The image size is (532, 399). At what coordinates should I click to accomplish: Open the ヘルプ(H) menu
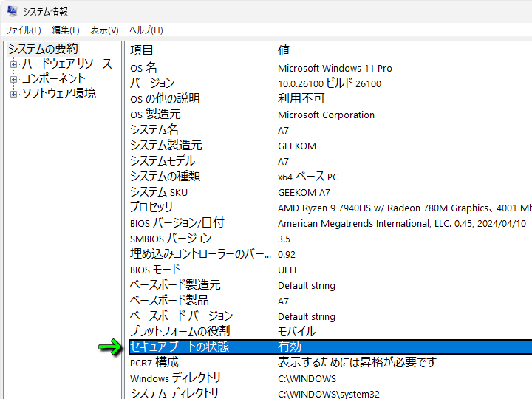[146, 30]
